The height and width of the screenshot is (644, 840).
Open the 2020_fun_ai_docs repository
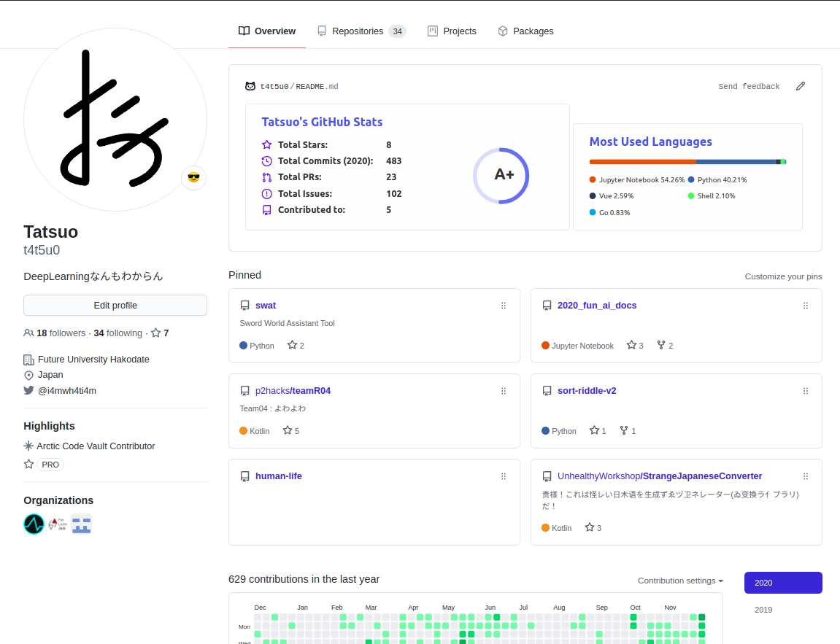click(x=597, y=305)
